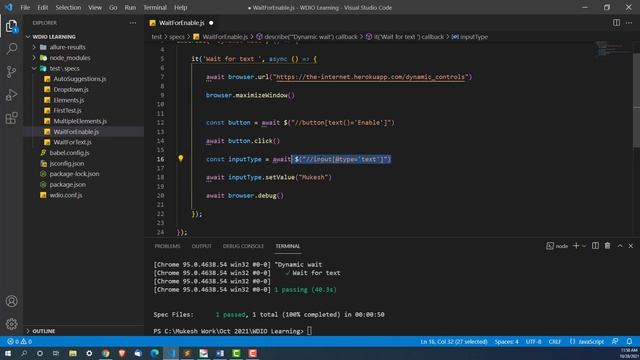Viewport: 640px width, 360px height.
Task: Open the Help menu
Action: [x=180, y=7]
